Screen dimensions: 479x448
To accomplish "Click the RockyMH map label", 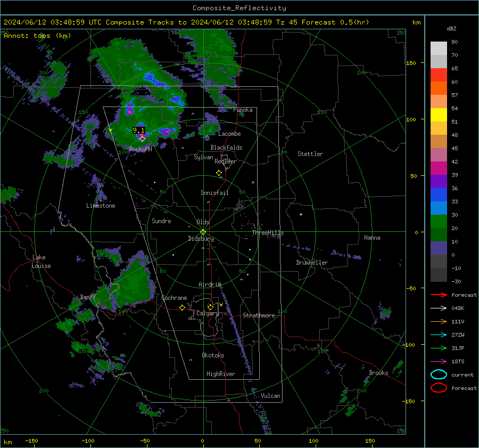I will tap(141, 149).
